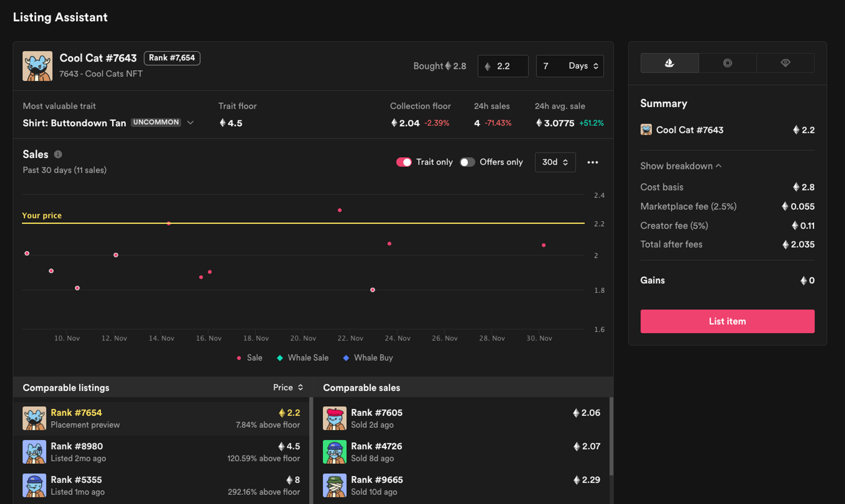The width and height of the screenshot is (845, 504).
Task: Click the UNCOMMON rarity badge
Action: click(x=156, y=122)
